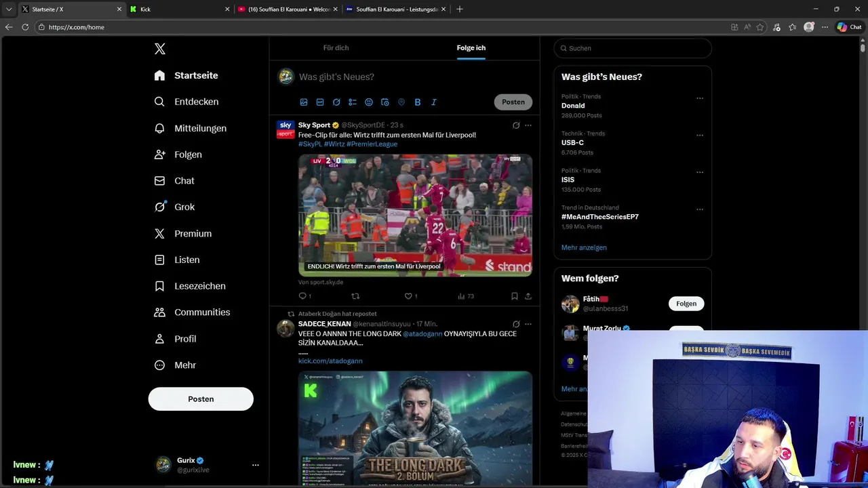Open more options on Sky Sport post
The image size is (868, 488).
click(528, 125)
